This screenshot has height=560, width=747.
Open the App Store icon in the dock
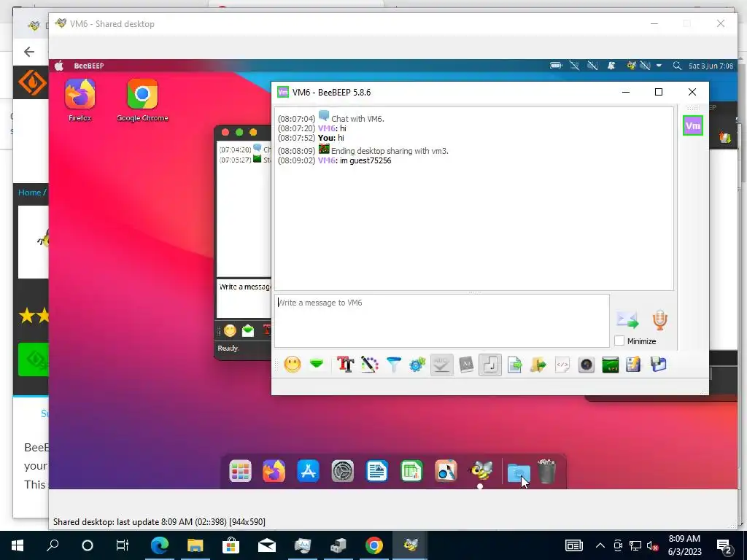point(309,472)
